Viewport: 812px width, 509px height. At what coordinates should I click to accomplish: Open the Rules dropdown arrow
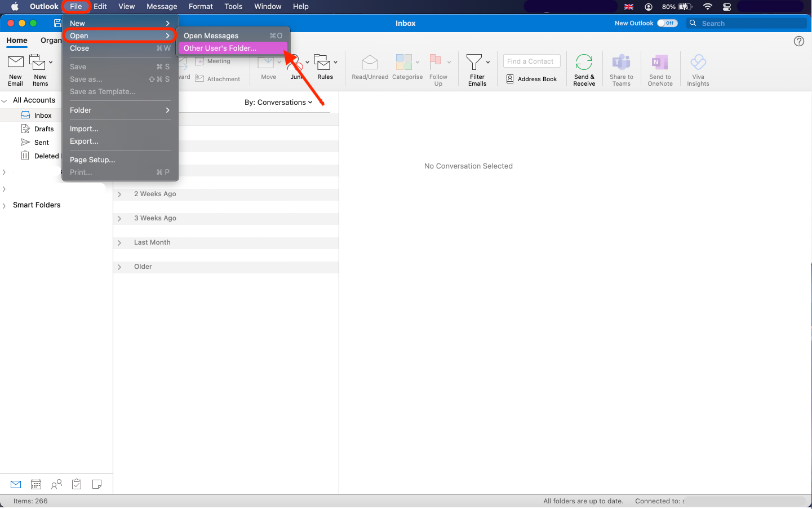[336, 62]
